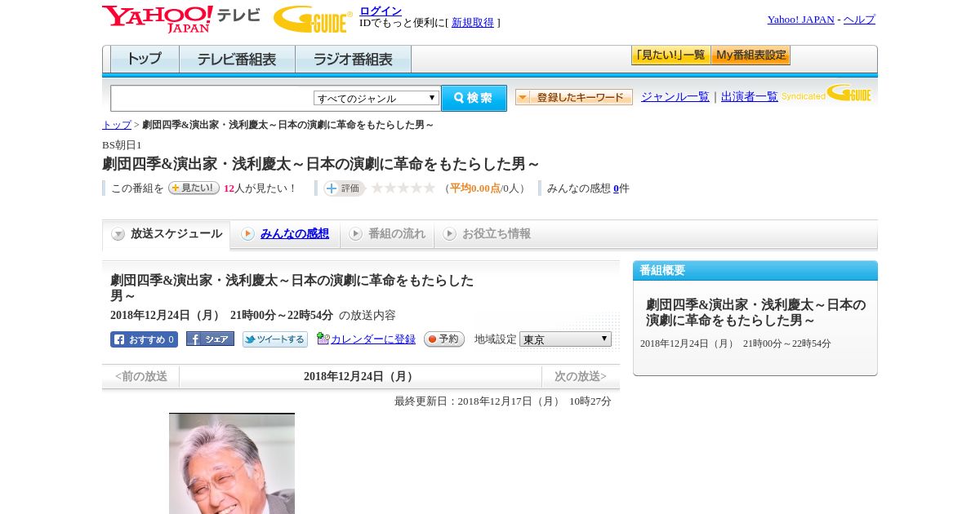Expand 登録したキーワード dropdown

coord(574,97)
